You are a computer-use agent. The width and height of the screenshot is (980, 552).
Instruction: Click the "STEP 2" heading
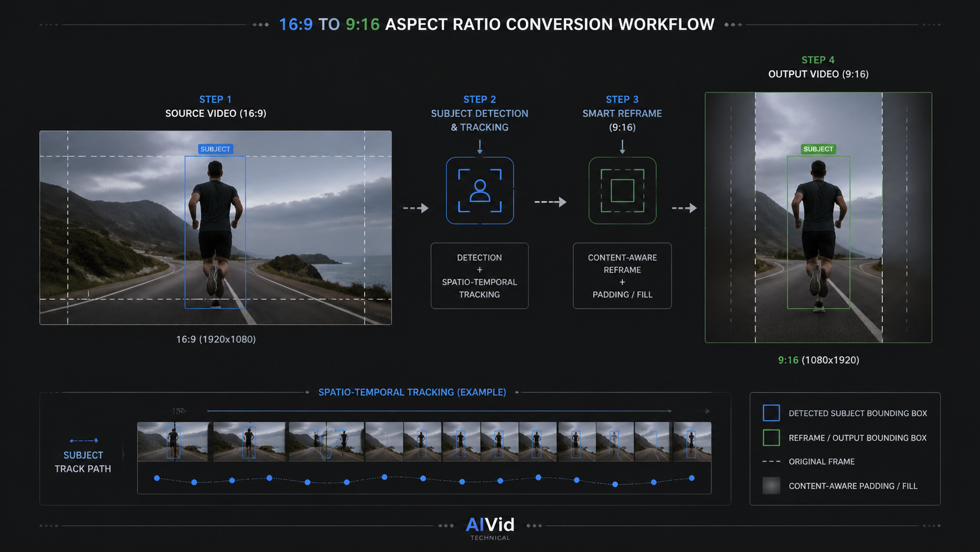(x=479, y=99)
